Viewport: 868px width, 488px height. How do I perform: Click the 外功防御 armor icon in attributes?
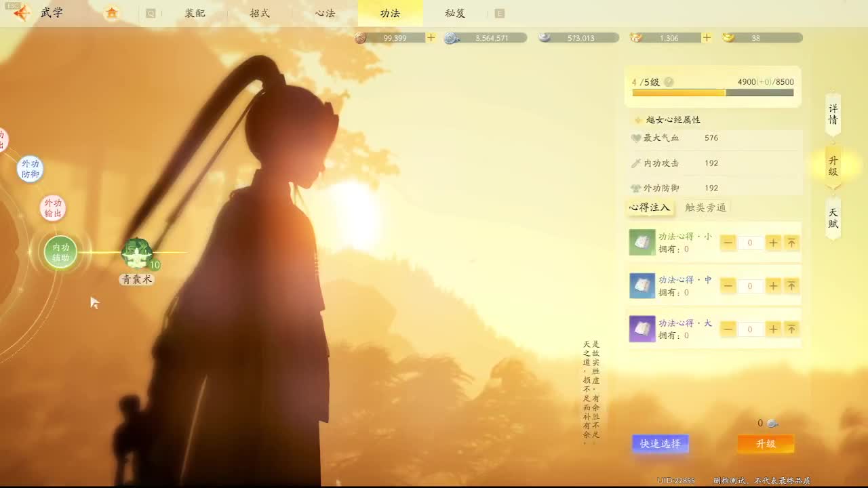tap(636, 188)
